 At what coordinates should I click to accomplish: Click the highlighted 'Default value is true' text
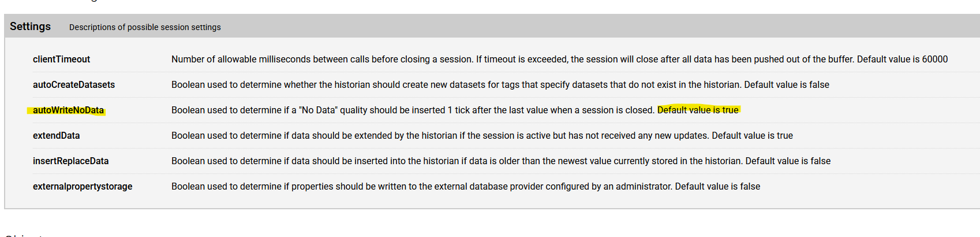698,110
